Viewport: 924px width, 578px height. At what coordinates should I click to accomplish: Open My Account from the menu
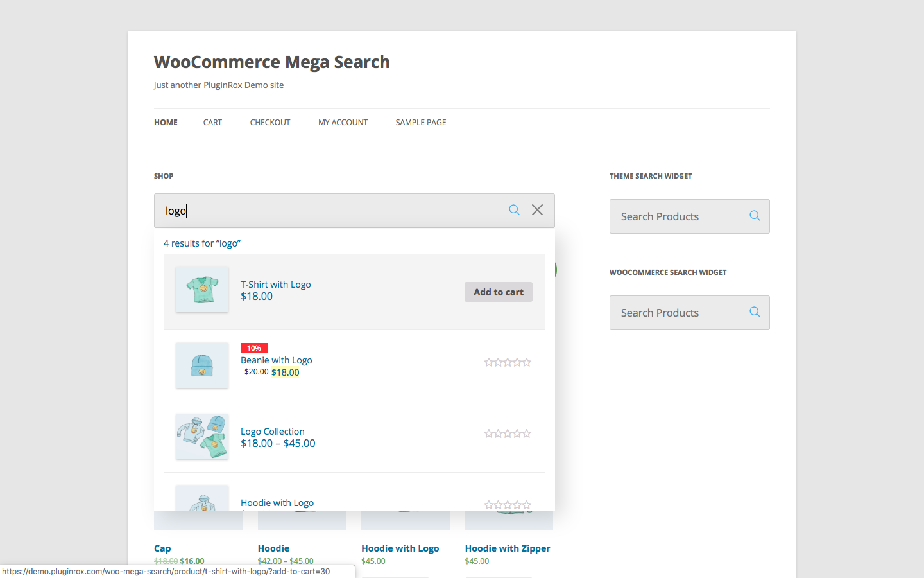[343, 123]
